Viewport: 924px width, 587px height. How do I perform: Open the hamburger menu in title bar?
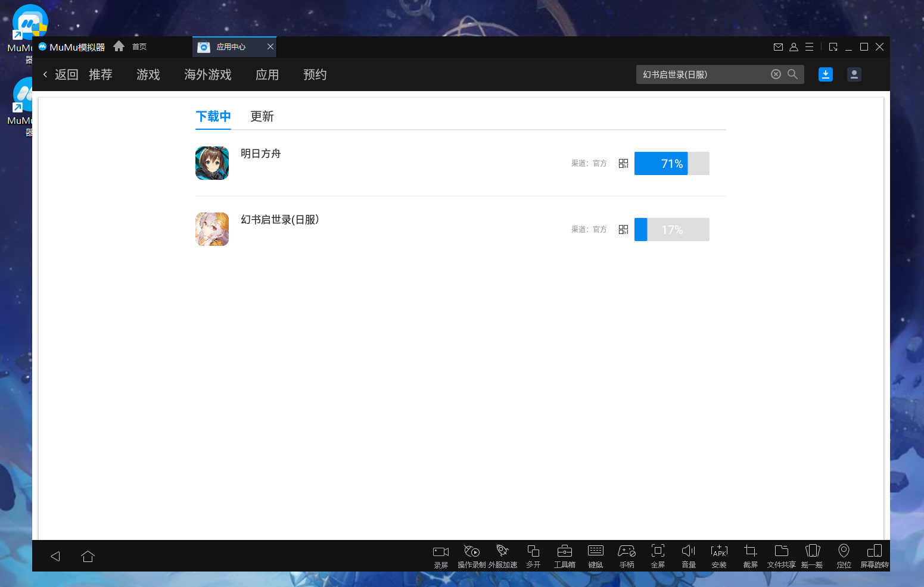coord(809,47)
